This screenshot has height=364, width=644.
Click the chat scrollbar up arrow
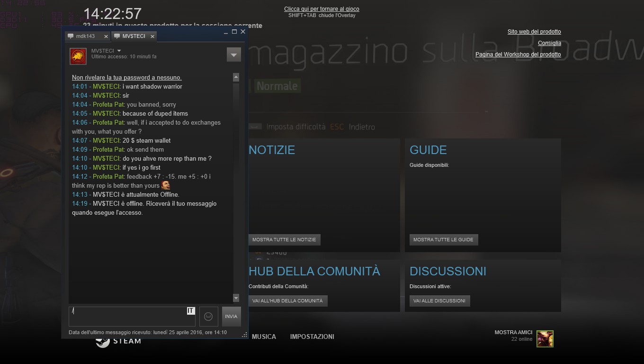(236, 77)
